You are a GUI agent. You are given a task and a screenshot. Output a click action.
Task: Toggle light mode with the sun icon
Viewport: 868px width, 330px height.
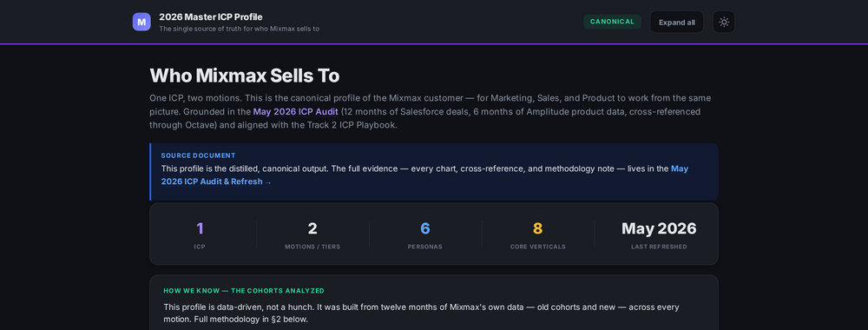[724, 23]
